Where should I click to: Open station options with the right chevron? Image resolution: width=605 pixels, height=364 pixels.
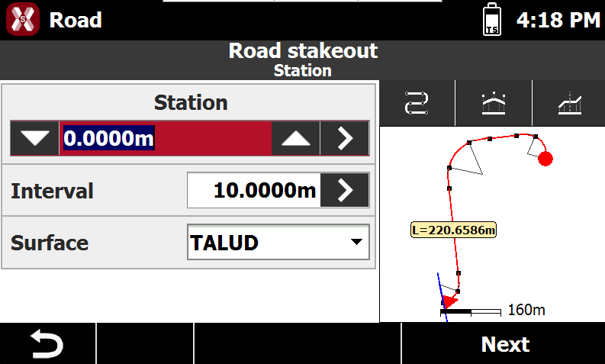(x=345, y=138)
